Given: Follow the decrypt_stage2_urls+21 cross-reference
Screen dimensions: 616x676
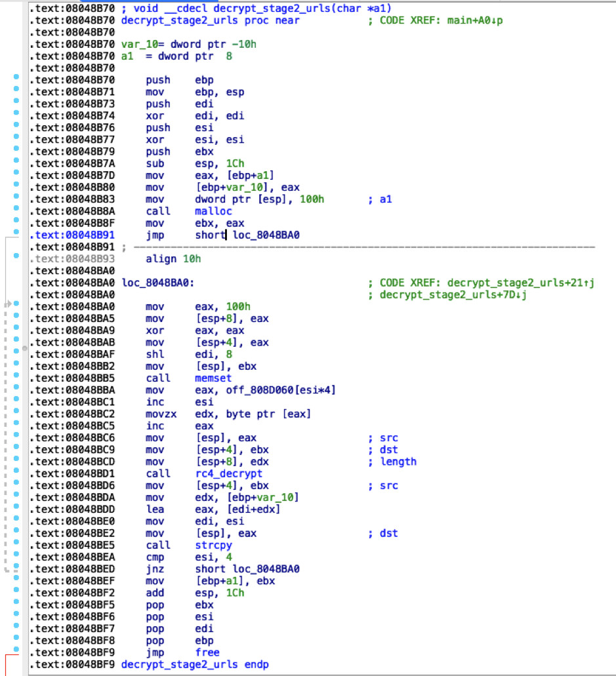Looking at the screenshot, I should click(x=521, y=283).
